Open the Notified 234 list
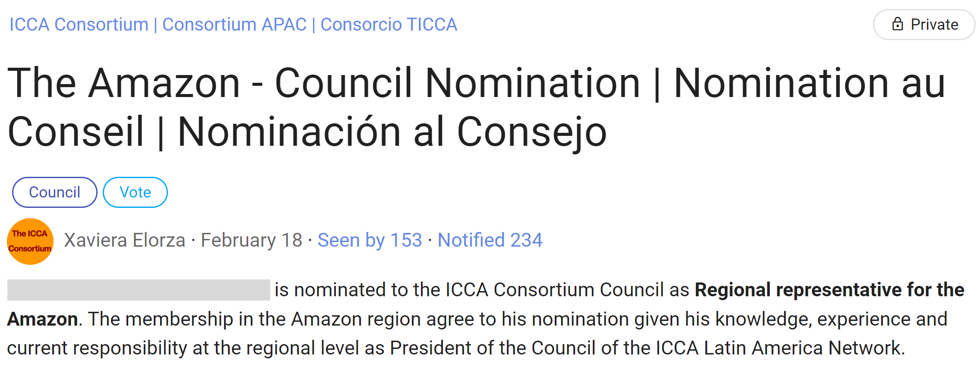The width and height of the screenshot is (980, 370). [490, 240]
